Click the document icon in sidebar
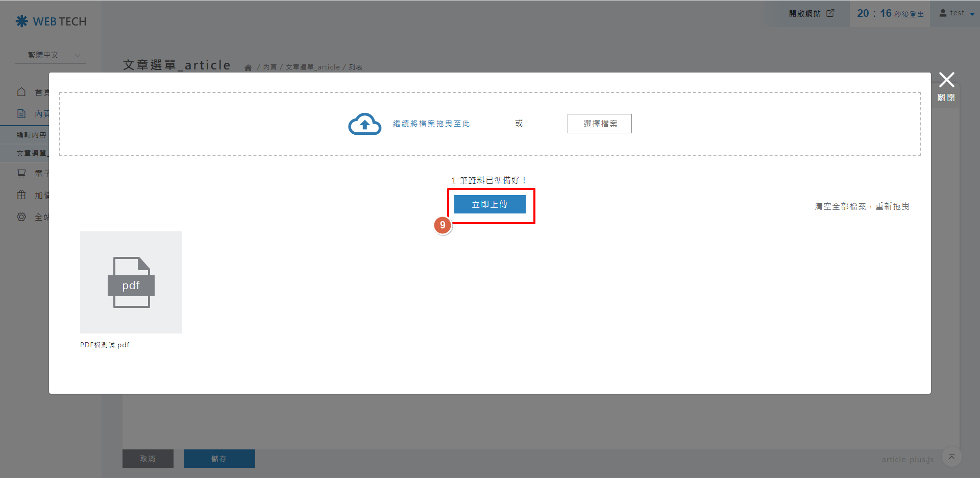 21,113
